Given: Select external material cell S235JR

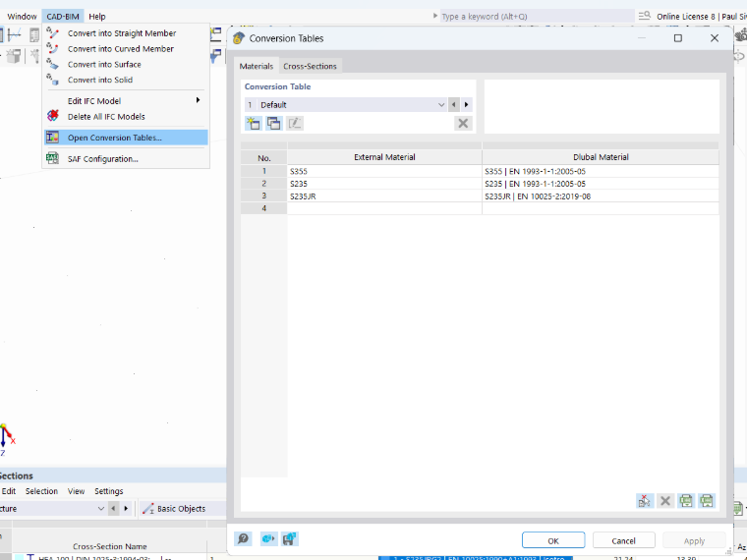Looking at the screenshot, I should click(384, 196).
